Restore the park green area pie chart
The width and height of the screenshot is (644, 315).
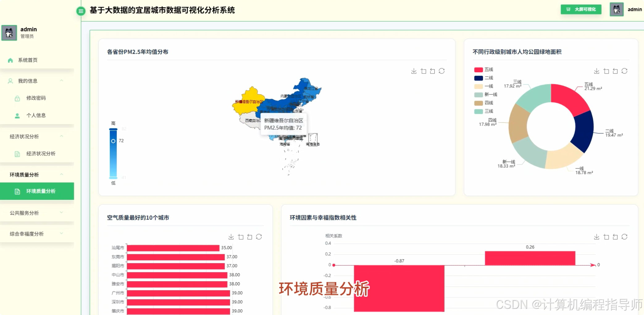click(624, 71)
